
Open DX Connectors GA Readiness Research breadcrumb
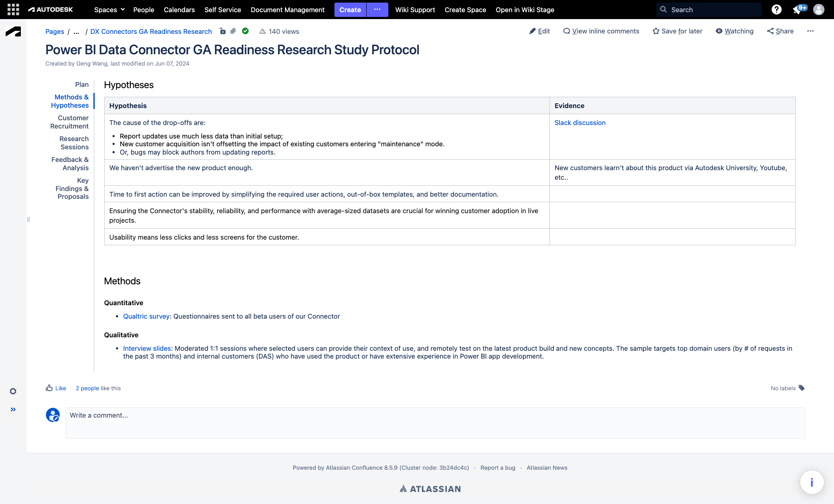(151, 31)
